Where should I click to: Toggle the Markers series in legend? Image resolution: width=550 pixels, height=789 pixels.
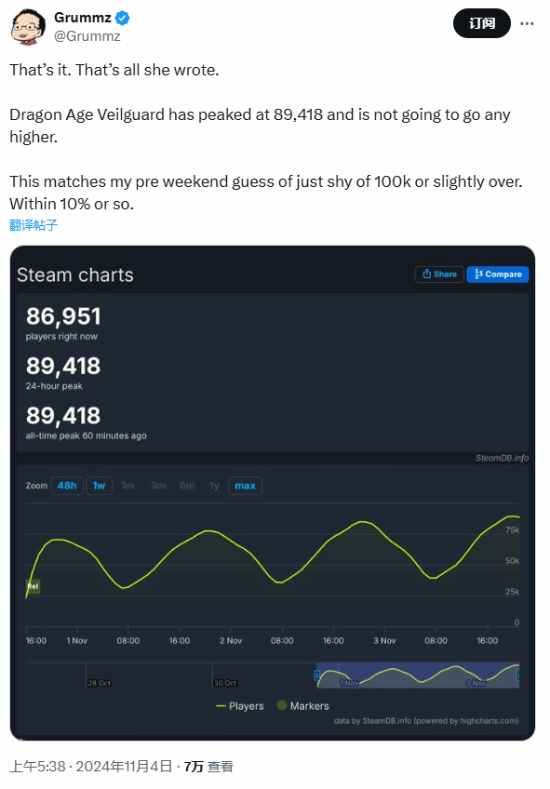pyautogui.click(x=303, y=706)
